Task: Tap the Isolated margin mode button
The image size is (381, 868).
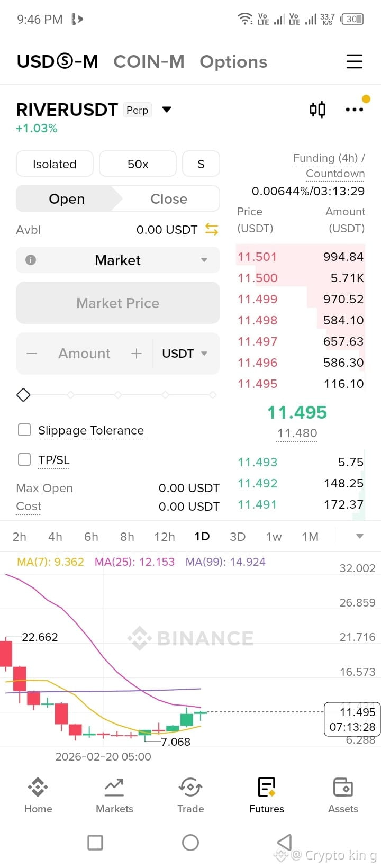Action: (55, 164)
